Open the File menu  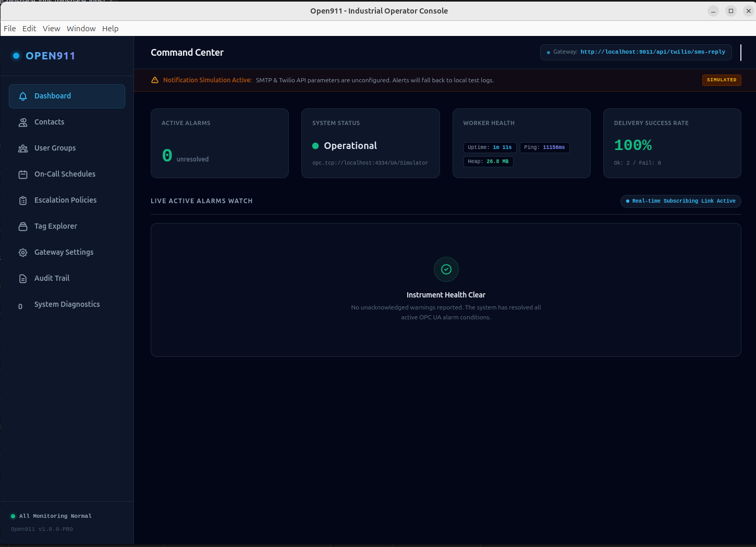[x=10, y=29]
